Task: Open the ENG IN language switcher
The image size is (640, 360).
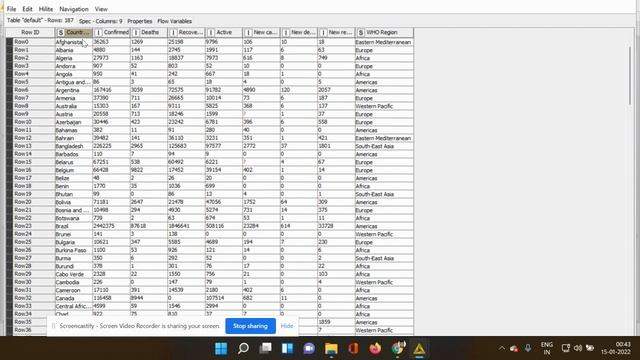Action: tap(547, 348)
